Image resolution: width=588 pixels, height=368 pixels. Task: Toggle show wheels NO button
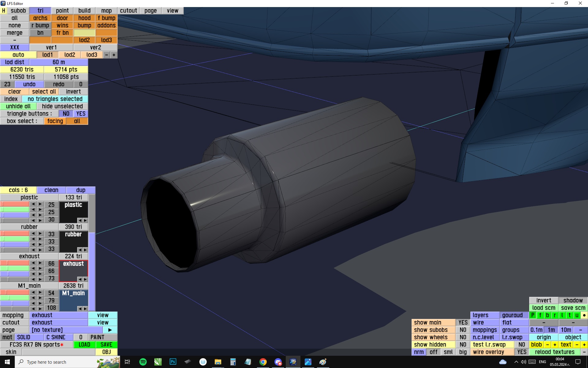[463, 337]
